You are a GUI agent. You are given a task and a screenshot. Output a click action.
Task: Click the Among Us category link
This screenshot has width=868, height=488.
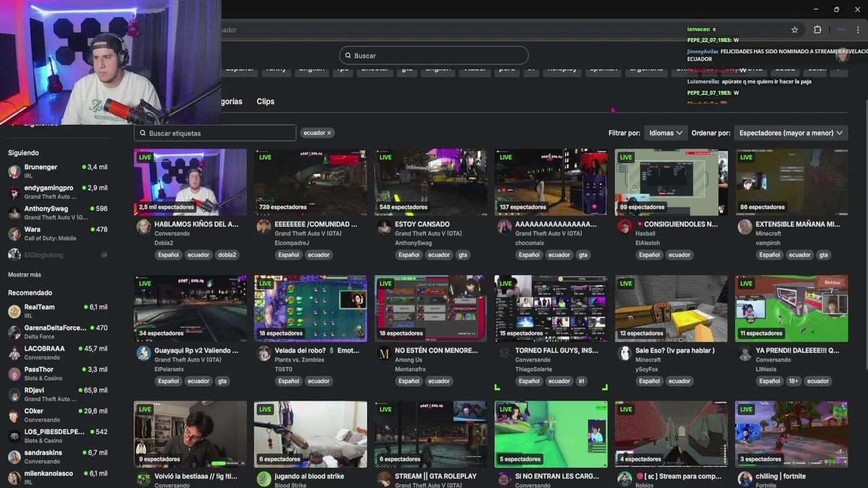[x=408, y=360]
